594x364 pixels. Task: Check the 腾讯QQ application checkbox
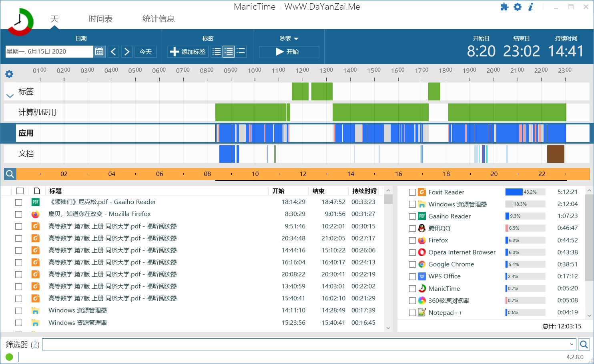click(x=412, y=228)
